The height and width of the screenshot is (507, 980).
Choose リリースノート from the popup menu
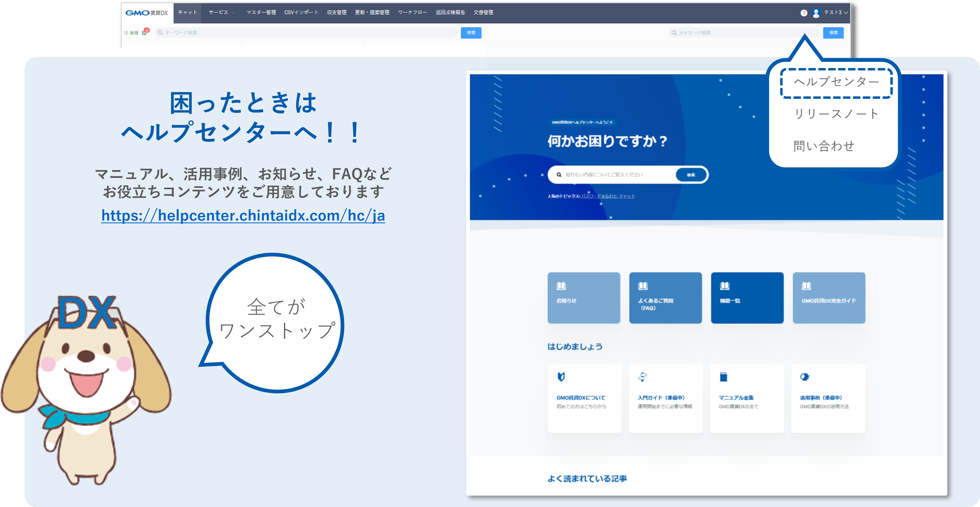(836, 113)
